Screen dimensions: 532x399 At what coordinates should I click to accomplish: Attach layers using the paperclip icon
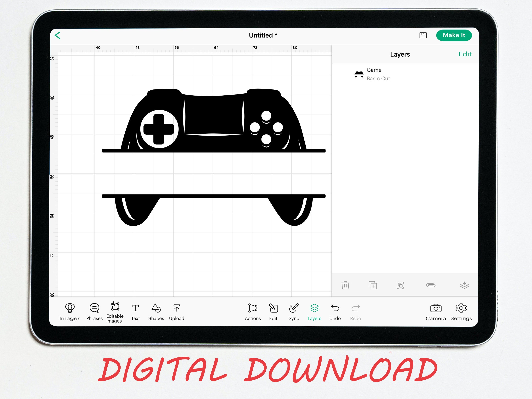point(431,285)
